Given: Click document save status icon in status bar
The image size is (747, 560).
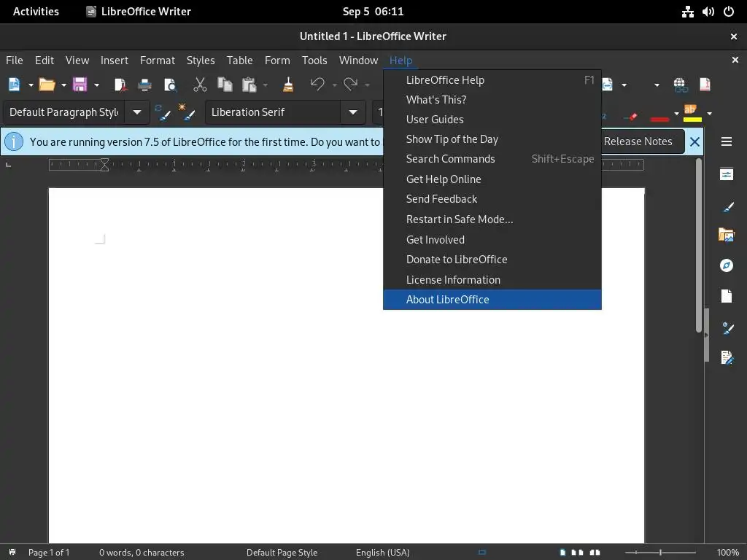Looking at the screenshot, I should pyautogui.click(x=12, y=553).
